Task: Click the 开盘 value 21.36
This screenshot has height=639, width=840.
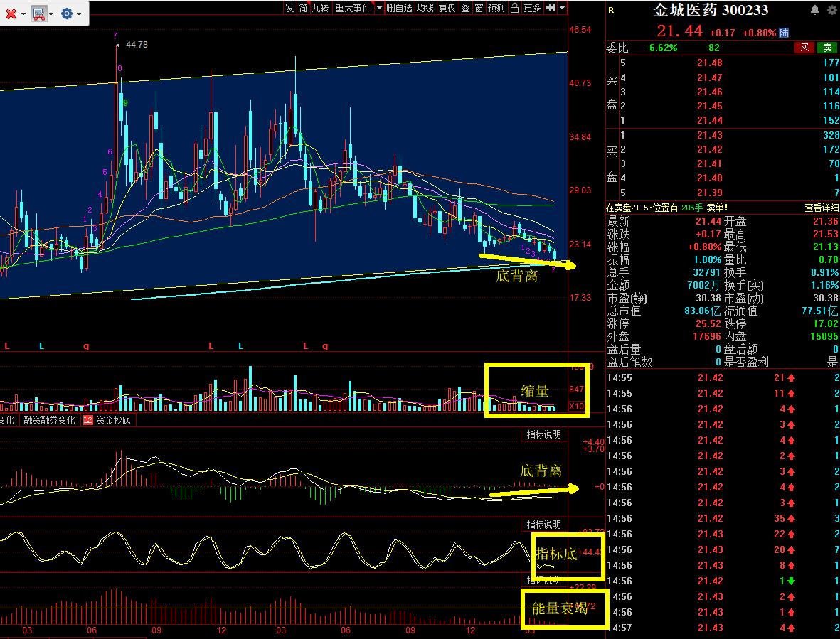Action: (826, 221)
